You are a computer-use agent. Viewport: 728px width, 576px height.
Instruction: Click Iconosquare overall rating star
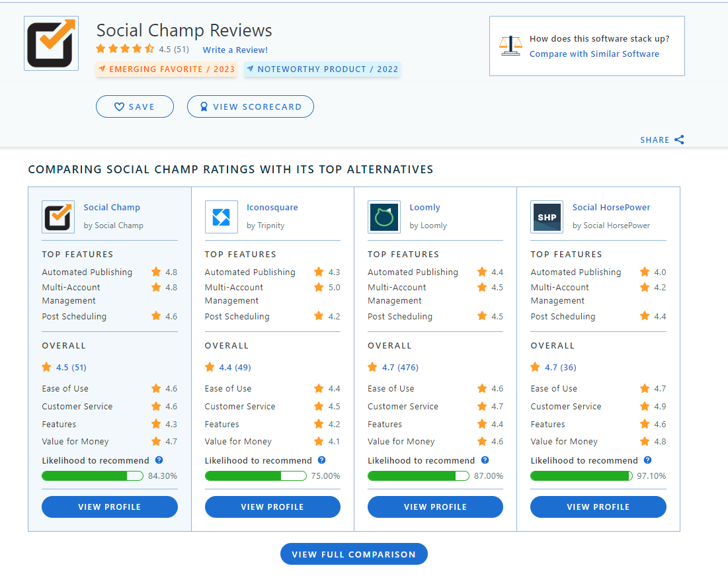(x=210, y=368)
